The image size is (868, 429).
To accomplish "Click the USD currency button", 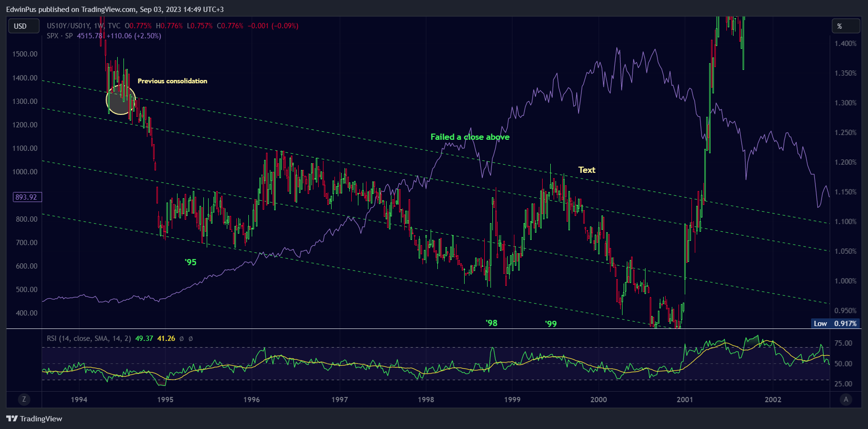I will point(24,26).
